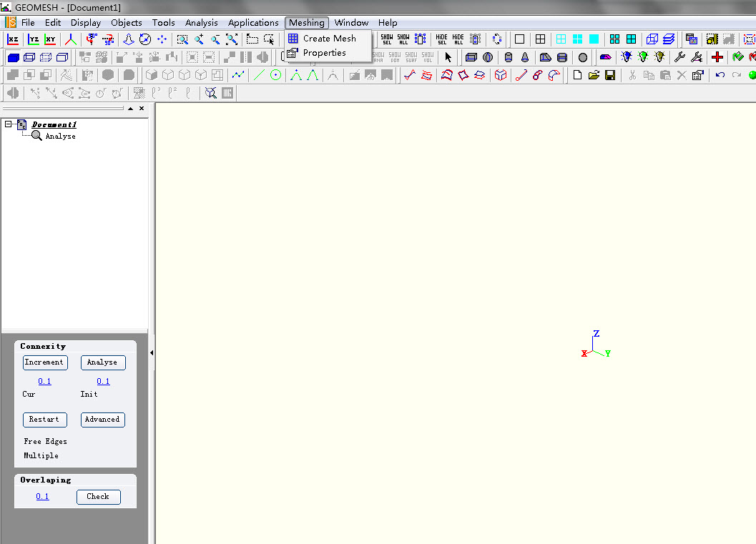Screen dimensions: 756x544
Task: Click the Advanced button
Action: click(103, 420)
